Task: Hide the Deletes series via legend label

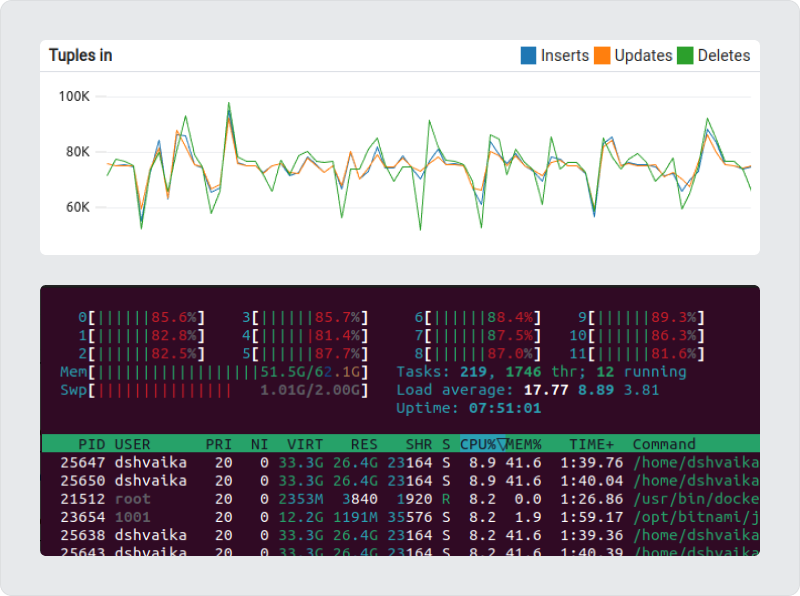Action: pos(723,56)
